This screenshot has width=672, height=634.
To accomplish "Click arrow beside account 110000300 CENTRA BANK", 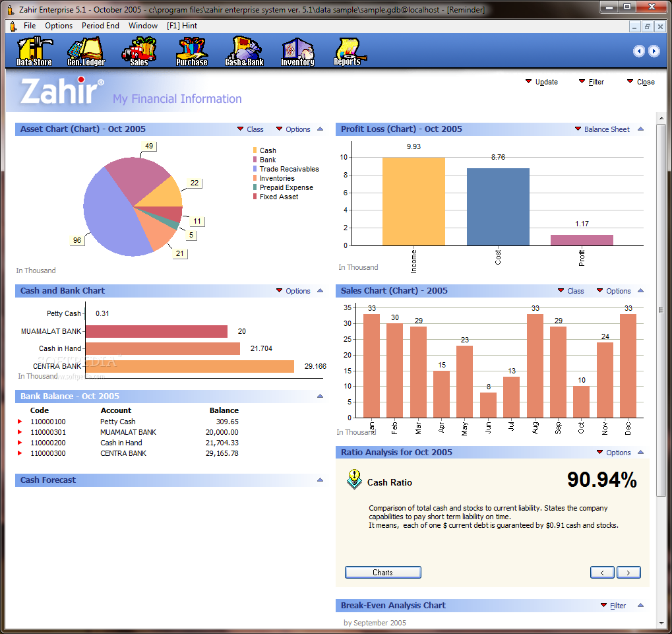I will coord(20,453).
